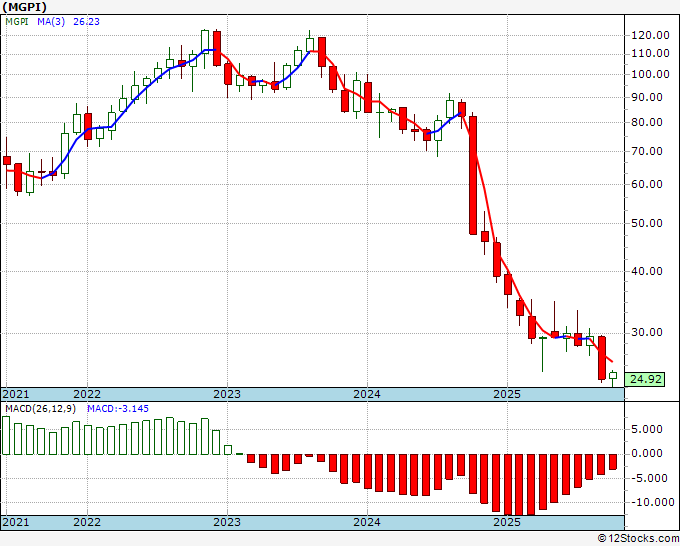Click the 26.23 moving average value

[x=86, y=21]
